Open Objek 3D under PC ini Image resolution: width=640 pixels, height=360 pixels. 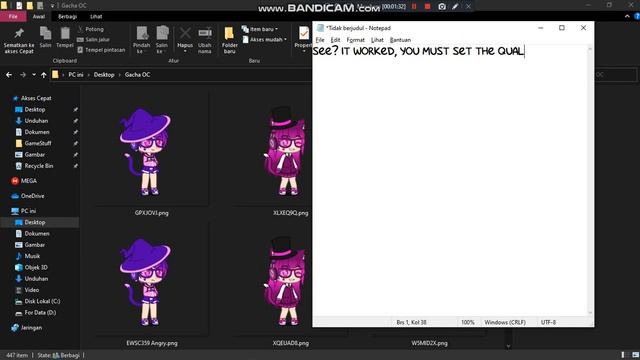pyautogui.click(x=36, y=267)
